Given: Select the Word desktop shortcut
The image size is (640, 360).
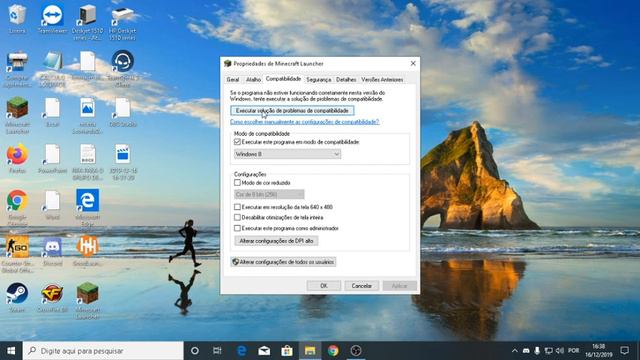Looking at the screenshot, I should (x=52, y=205).
